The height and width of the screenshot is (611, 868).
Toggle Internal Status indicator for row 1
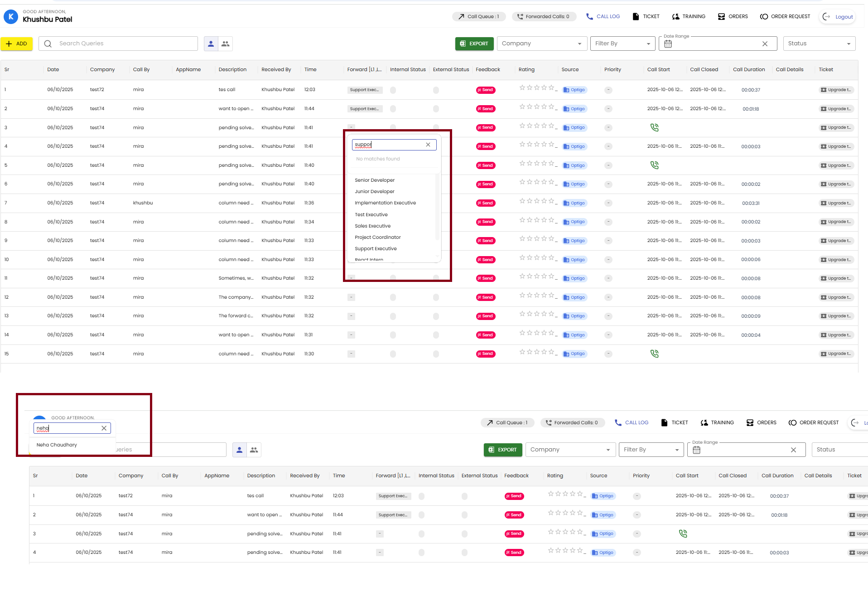393,90
